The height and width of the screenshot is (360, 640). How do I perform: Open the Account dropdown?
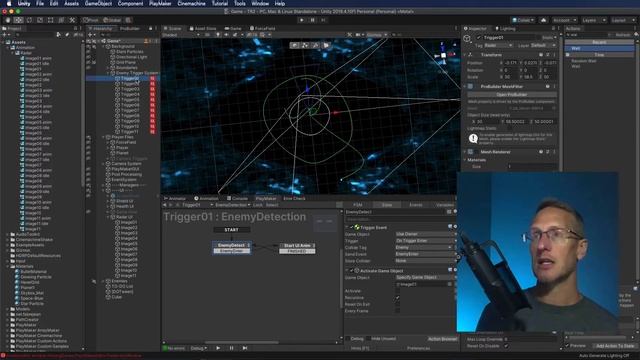point(564,20)
